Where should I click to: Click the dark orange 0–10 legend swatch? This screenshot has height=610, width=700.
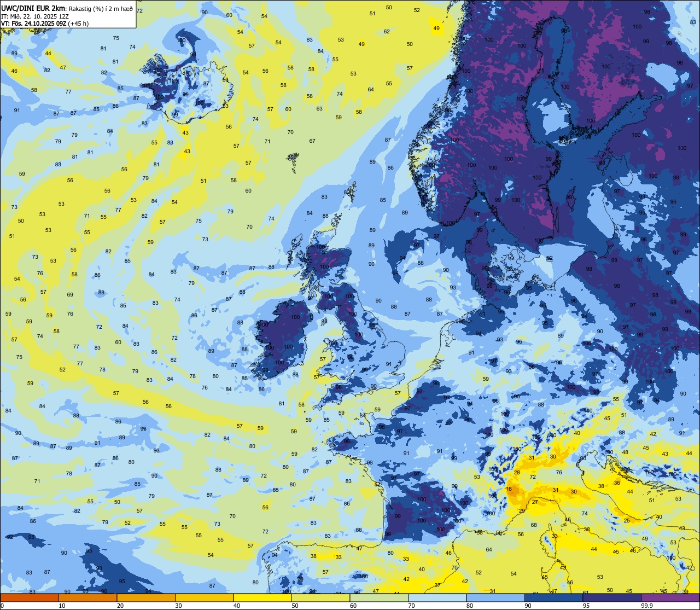[x=30, y=597]
